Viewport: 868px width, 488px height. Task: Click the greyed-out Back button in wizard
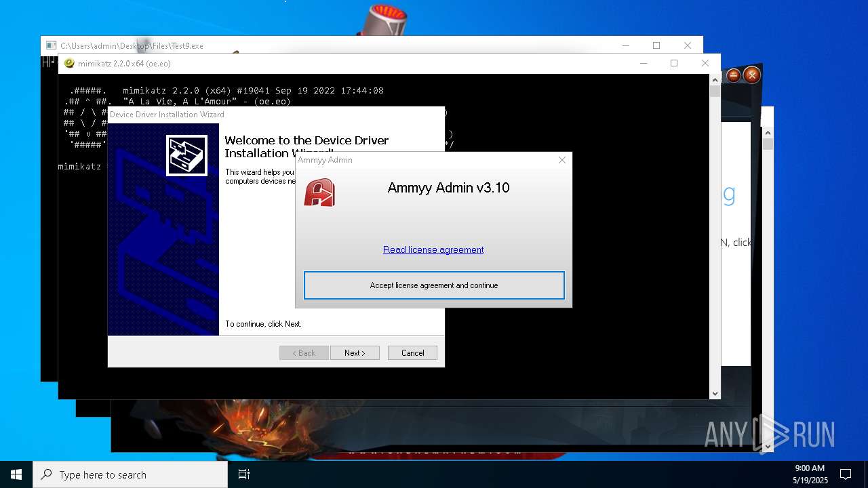coord(304,353)
